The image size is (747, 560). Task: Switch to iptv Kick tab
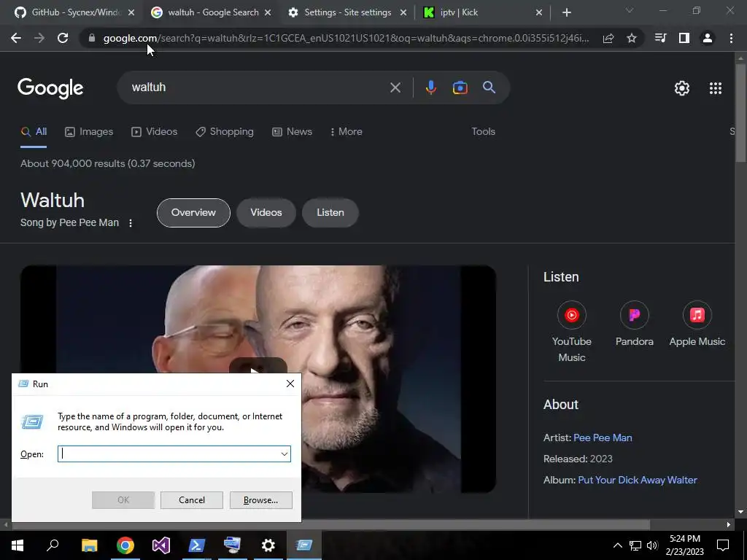[x=482, y=12]
